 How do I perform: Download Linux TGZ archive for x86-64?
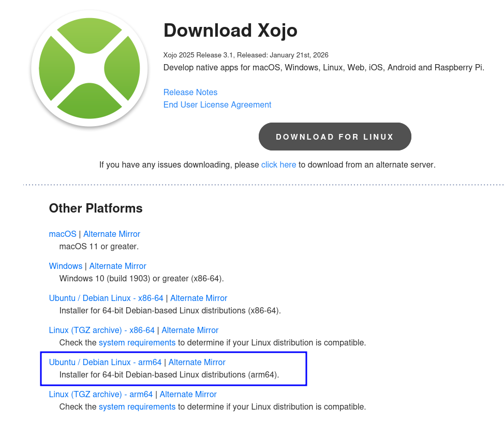[102, 330]
